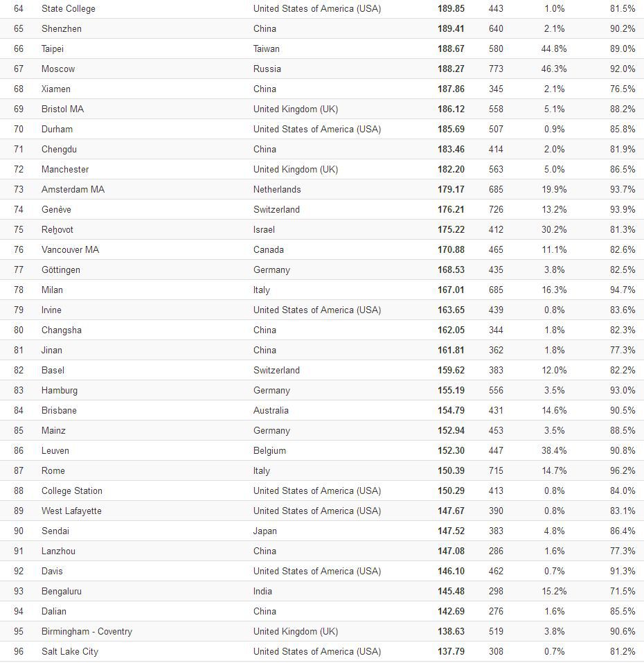Select the Israel country cell
Screen dimensions: 644x663
pos(264,230)
